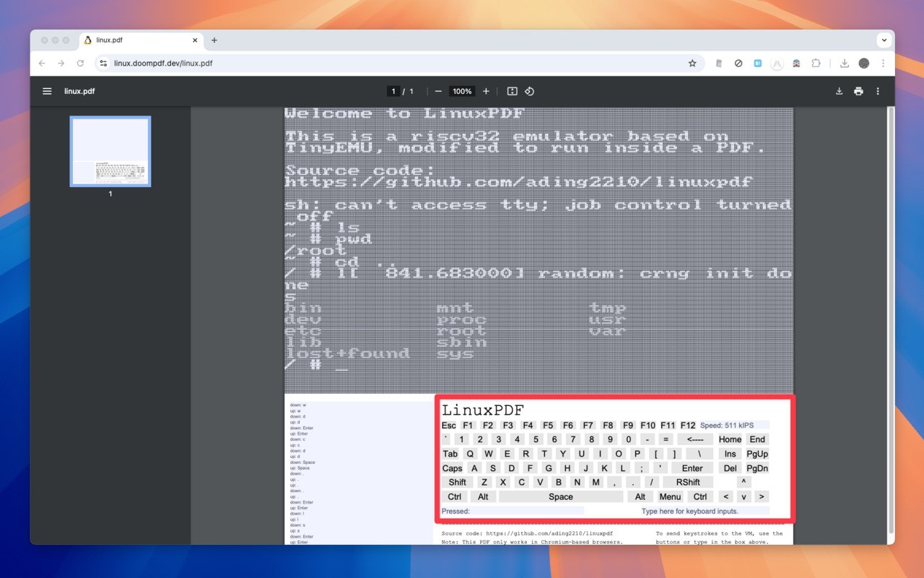Toggle the PDF sidebar menu icon
This screenshot has height=578, width=924.
click(x=47, y=92)
